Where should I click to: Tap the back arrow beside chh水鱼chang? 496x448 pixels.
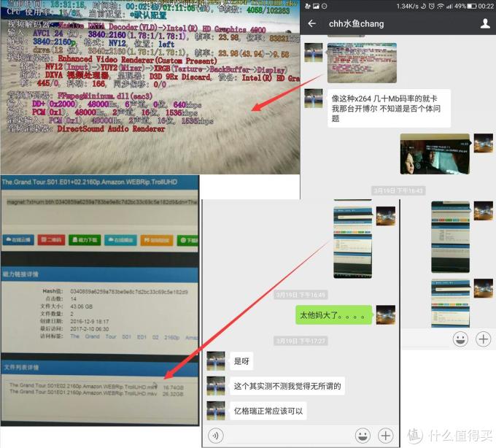[312, 23]
